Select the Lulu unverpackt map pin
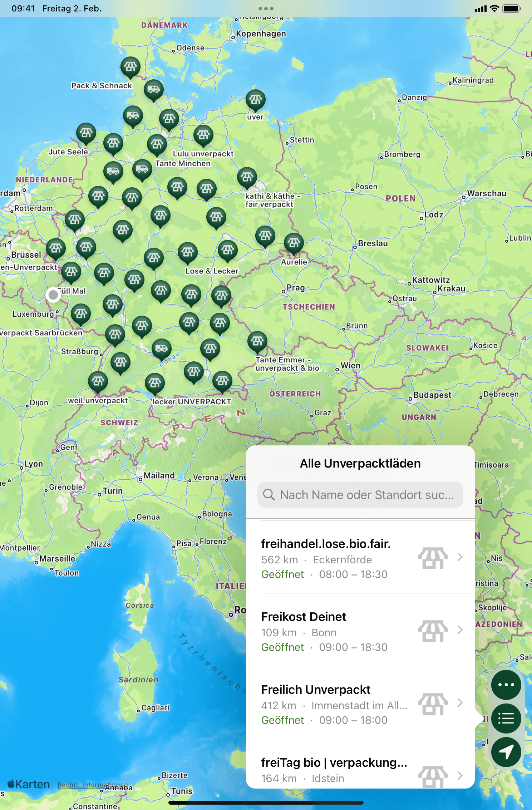 [203, 135]
